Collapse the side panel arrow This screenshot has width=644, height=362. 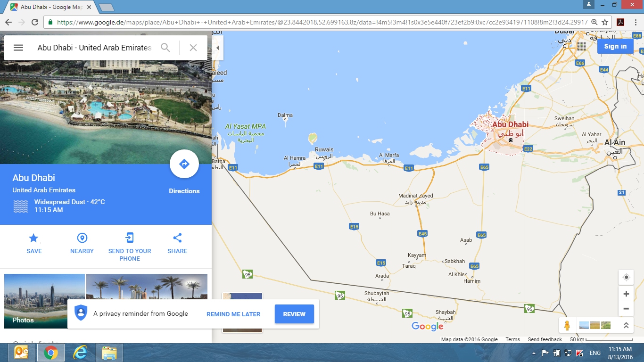point(217,48)
